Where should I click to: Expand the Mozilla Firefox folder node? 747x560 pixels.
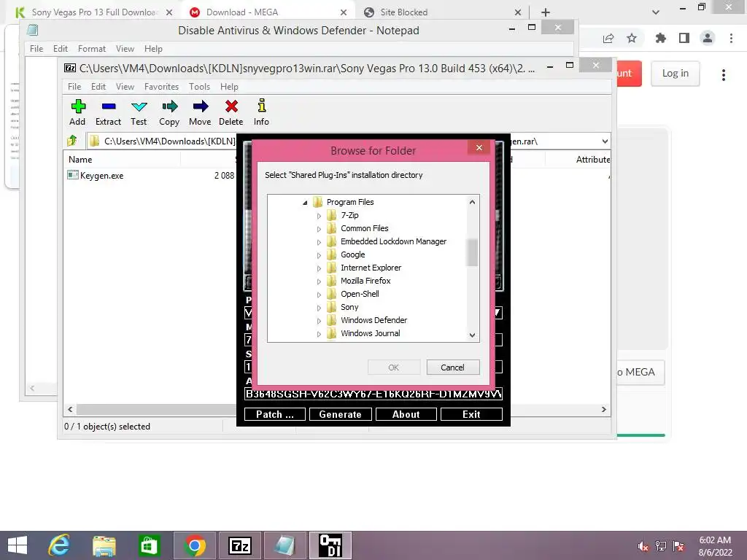click(320, 281)
